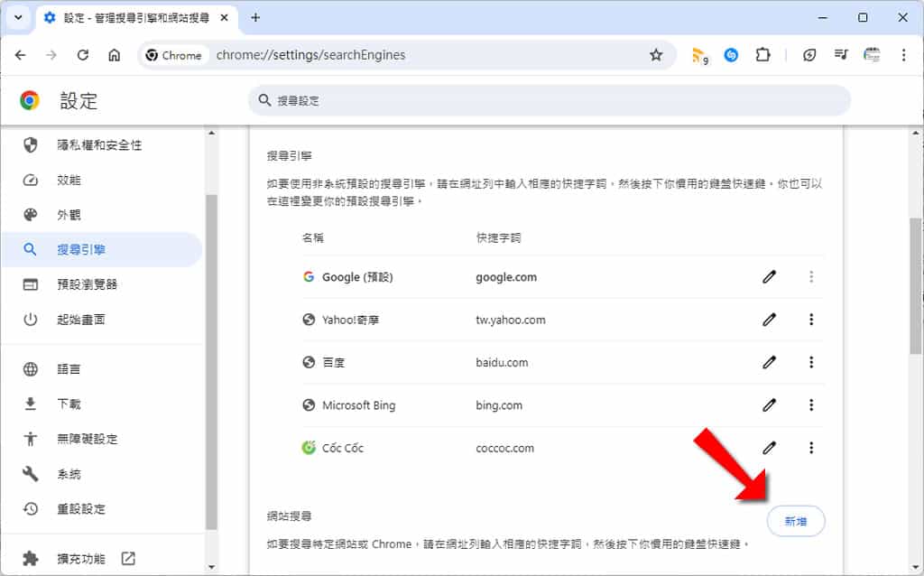Click the Google (預設) engine name
Viewport: 924px width, 576px height.
click(x=357, y=277)
